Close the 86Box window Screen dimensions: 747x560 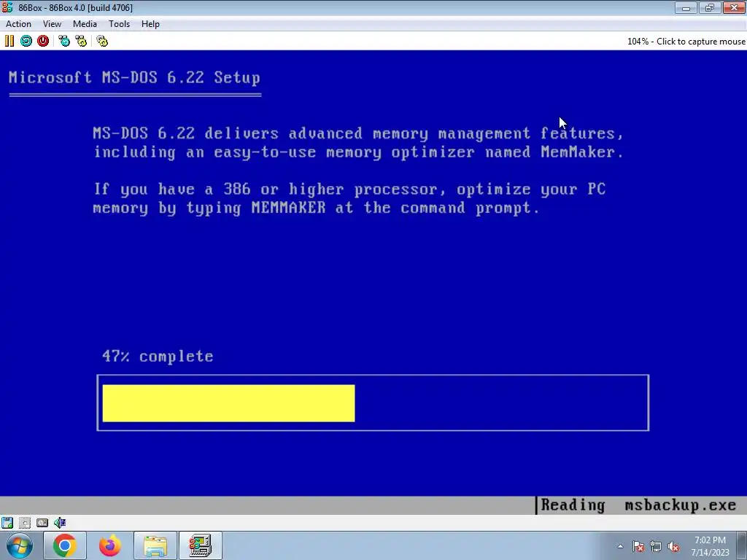coord(734,7)
